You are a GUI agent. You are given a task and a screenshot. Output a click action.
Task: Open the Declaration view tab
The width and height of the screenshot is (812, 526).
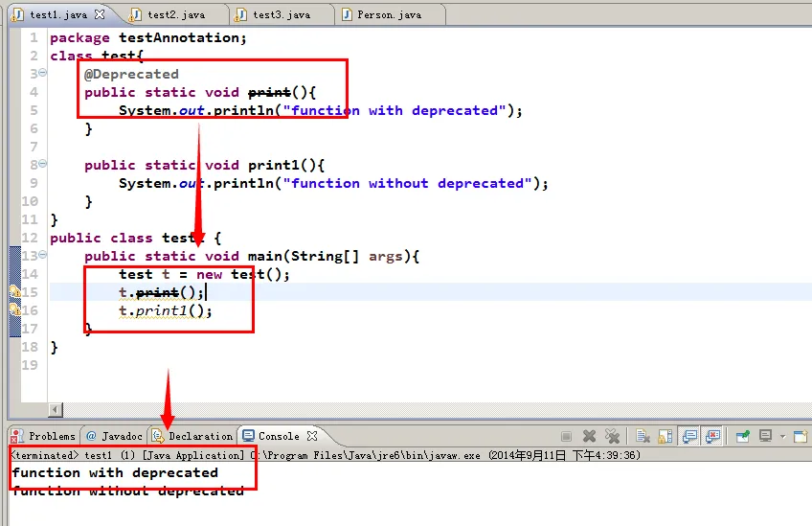(192, 436)
